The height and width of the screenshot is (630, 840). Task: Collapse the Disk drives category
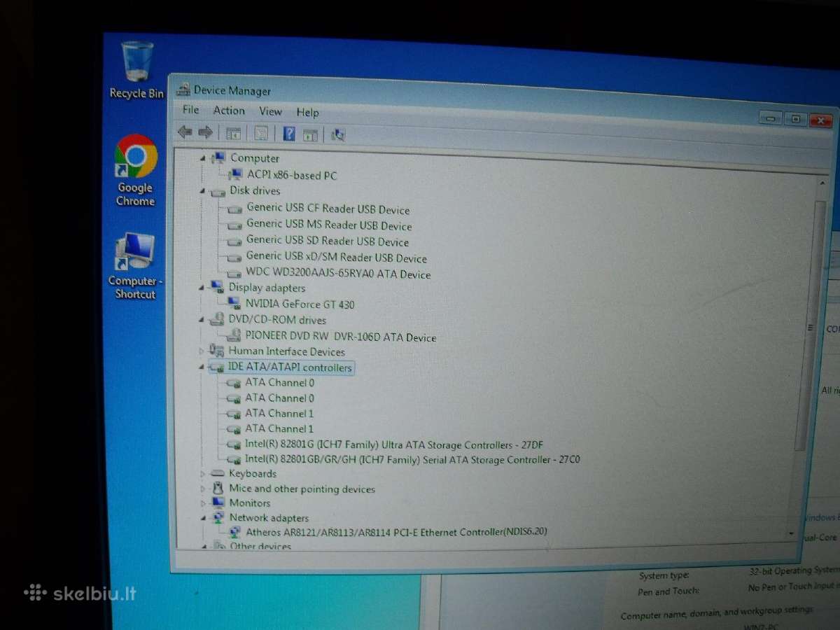pyautogui.click(x=203, y=191)
